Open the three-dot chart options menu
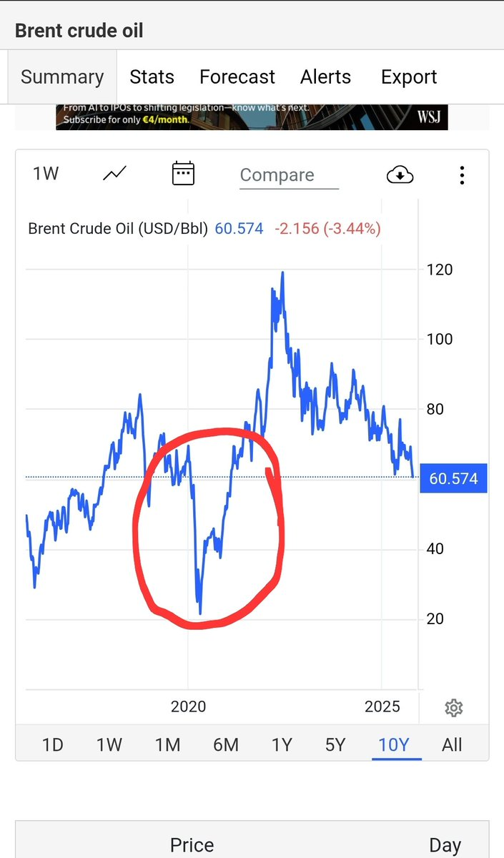 (463, 174)
